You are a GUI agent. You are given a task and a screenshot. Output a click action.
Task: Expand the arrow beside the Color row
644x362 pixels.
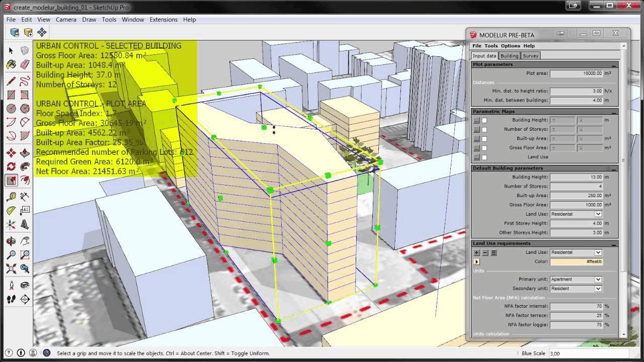[476, 261]
